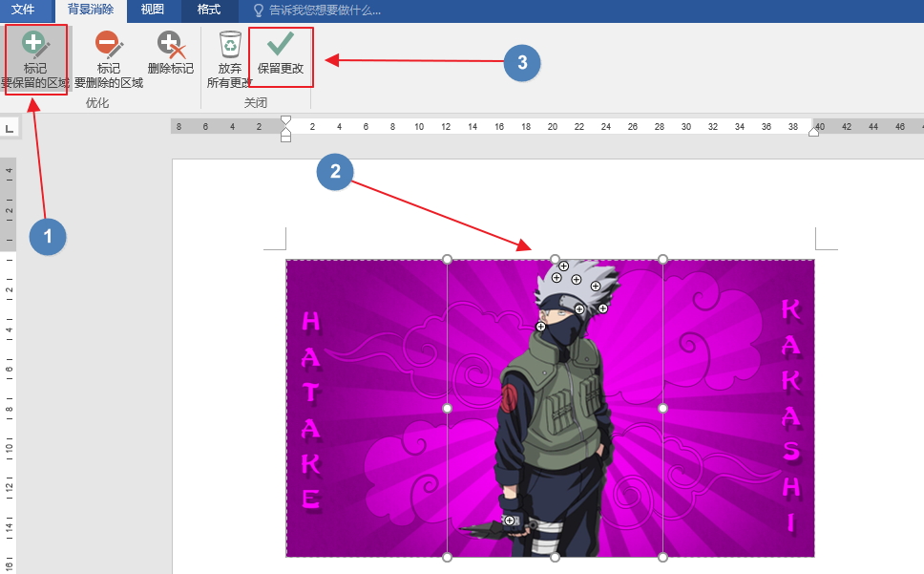The width and height of the screenshot is (924, 574).
Task: Click the top-left selection handle of the image
Action: point(448,259)
